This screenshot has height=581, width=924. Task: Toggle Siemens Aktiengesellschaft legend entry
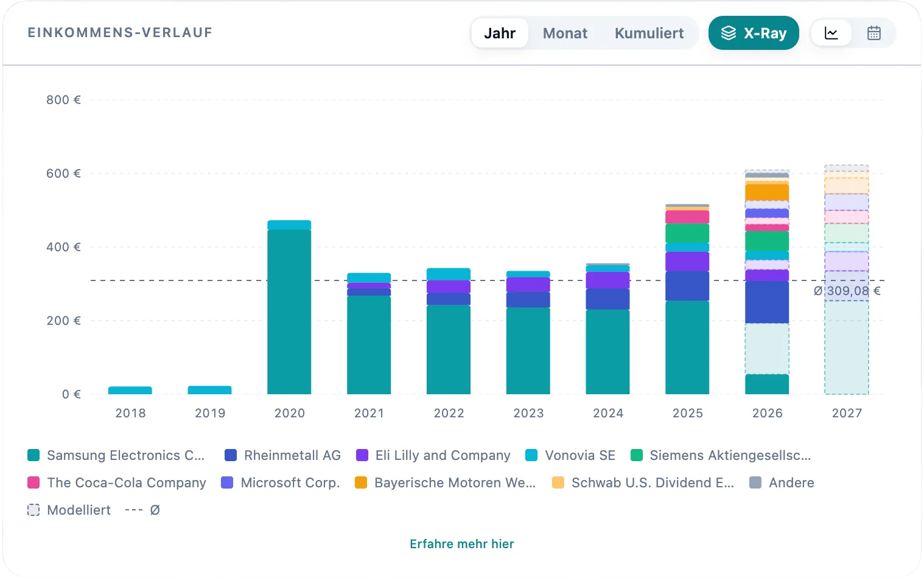(721, 455)
